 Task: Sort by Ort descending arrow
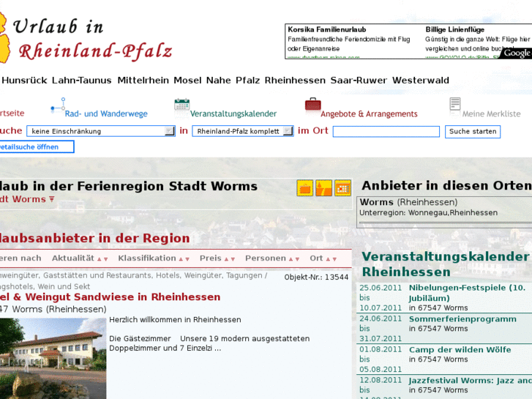click(x=334, y=259)
